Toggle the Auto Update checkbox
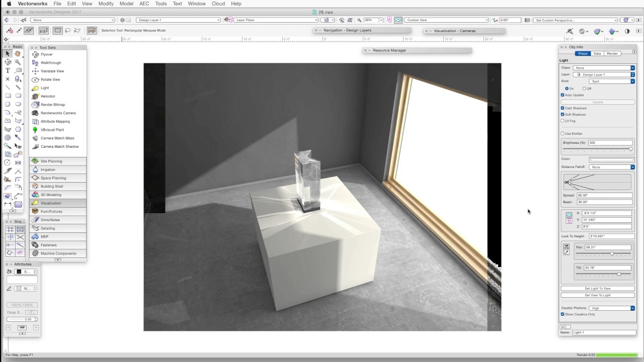 pyautogui.click(x=562, y=95)
